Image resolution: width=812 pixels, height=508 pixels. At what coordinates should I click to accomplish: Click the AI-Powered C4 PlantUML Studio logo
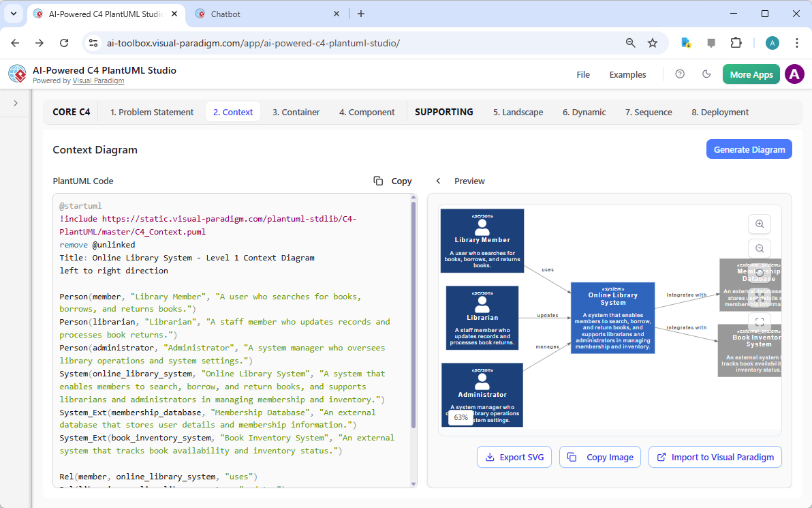coord(16,74)
